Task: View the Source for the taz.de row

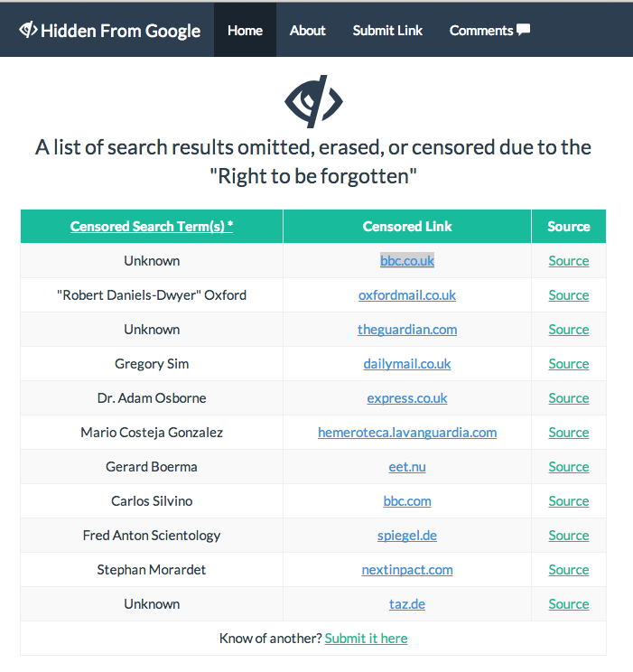Action: tap(569, 604)
